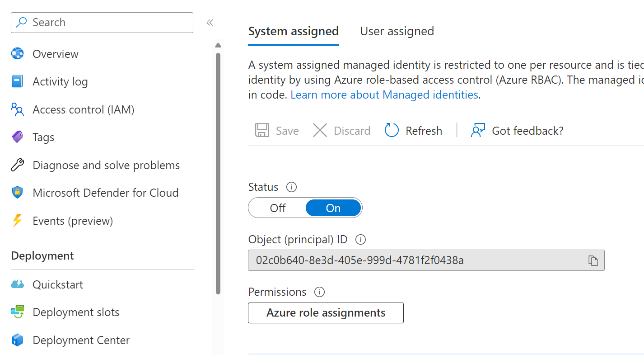Image resolution: width=644 pixels, height=355 pixels.
Task: Copy the Object principal ID
Action: click(593, 260)
